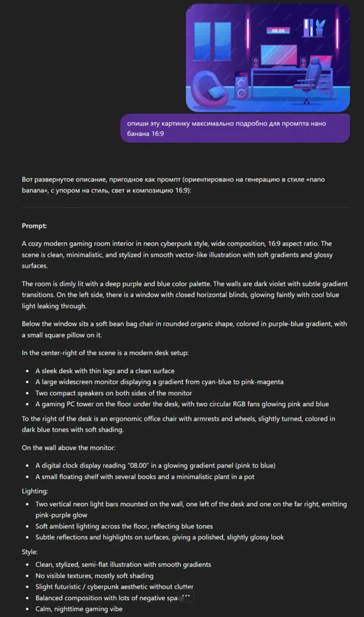
Task: Click the "Style:" section heading
Action: [x=31, y=552]
